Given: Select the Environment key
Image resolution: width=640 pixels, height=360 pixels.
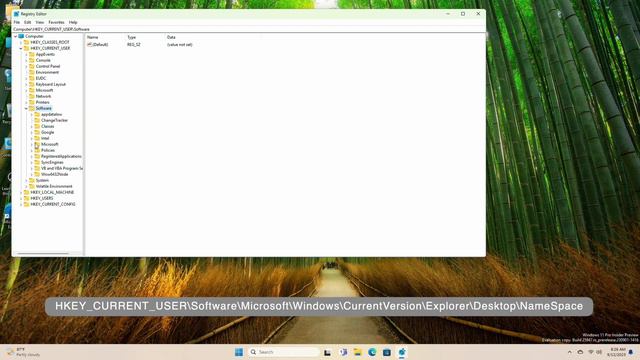Looking at the screenshot, I should pos(47,72).
